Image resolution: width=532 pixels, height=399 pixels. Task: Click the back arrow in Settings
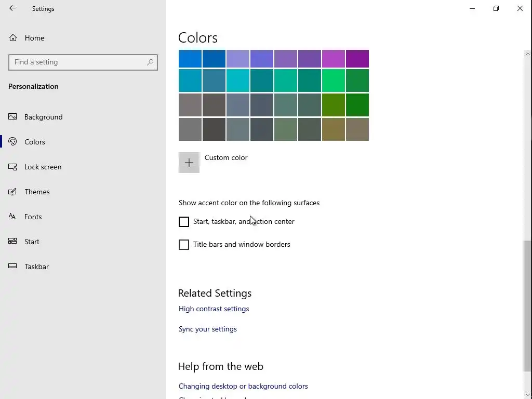[12, 8]
